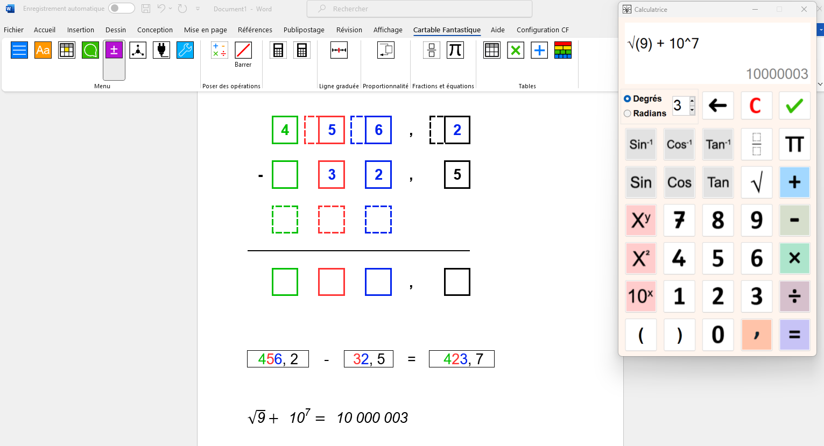Screen dimensions: 824x446
Task: Decrease decimal places with spinner down arrow
Action: click(x=692, y=110)
